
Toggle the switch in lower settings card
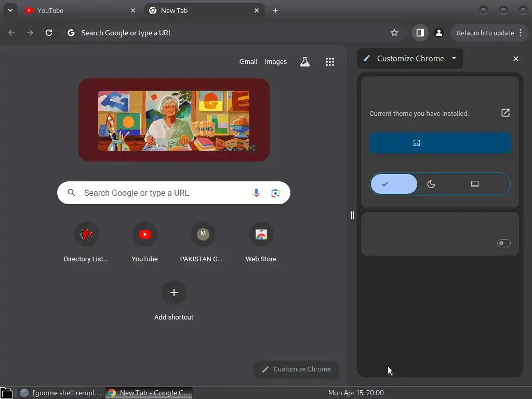pyautogui.click(x=503, y=243)
